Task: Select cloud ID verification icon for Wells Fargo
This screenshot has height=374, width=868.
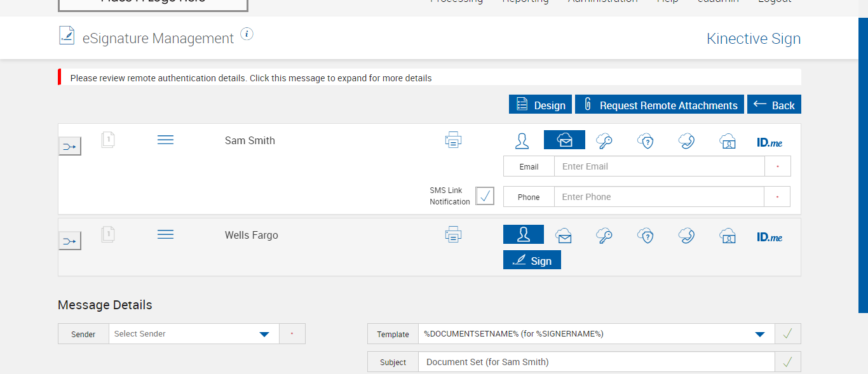Action: pyautogui.click(x=728, y=236)
